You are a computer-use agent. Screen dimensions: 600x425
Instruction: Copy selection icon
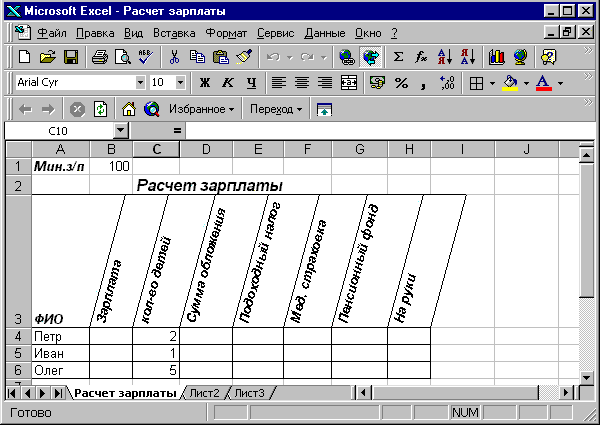197,57
